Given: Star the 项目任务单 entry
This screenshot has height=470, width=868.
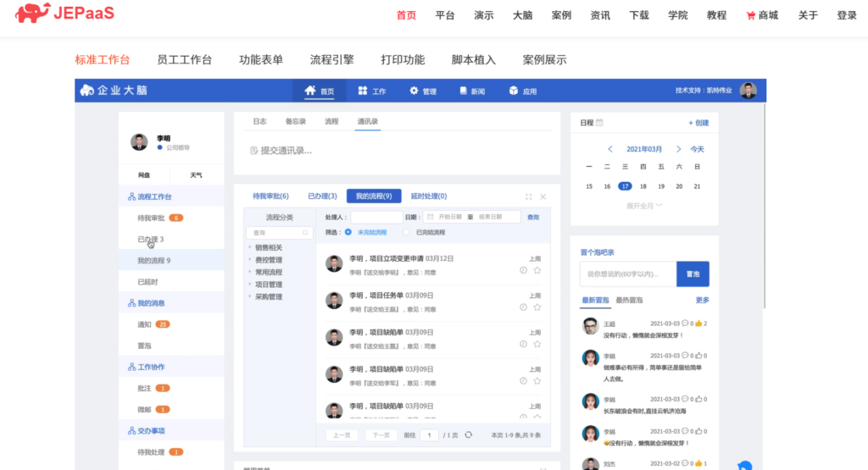Looking at the screenshot, I should pos(537,307).
